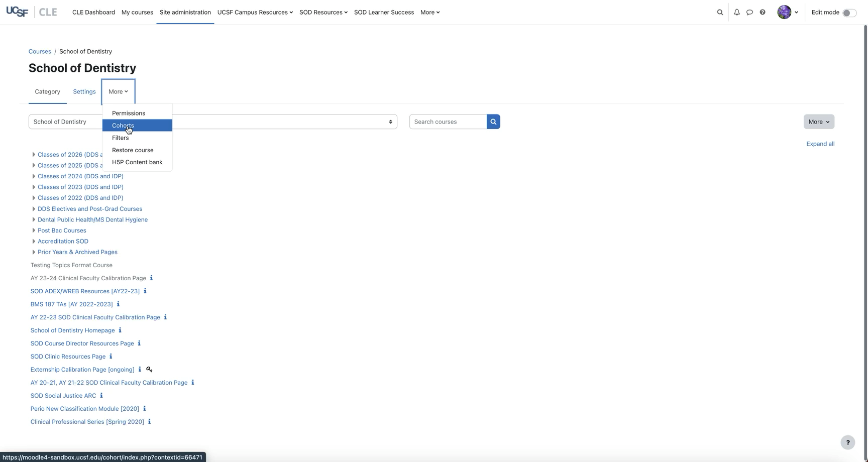Open School of Dentistry Homepage course link
This screenshot has width=868, height=462.
coord(72,330)
